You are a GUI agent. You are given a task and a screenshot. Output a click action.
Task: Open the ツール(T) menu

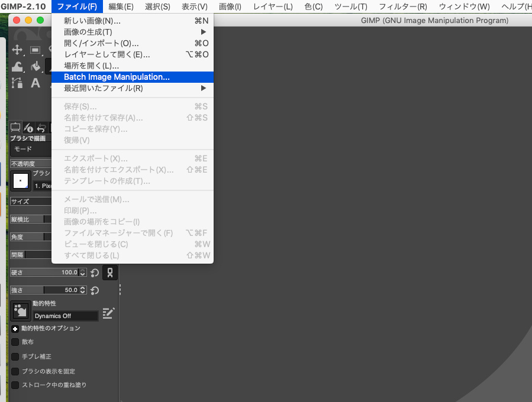tap(351, 7)
